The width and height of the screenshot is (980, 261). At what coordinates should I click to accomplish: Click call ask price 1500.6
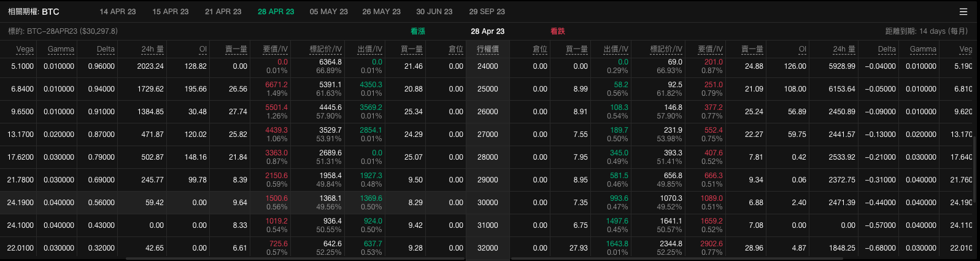point(277,198)
